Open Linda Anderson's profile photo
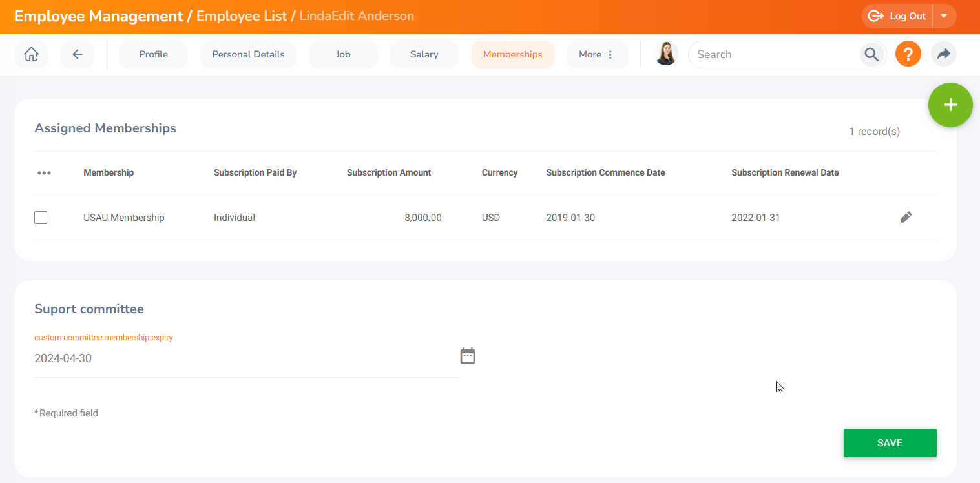 (666, 54)
